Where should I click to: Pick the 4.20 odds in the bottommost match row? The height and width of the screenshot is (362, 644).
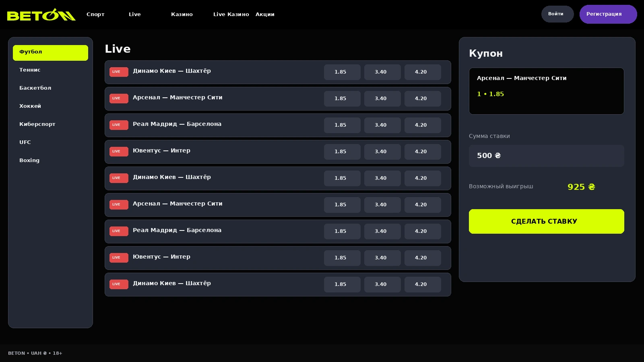click(423, 284)
